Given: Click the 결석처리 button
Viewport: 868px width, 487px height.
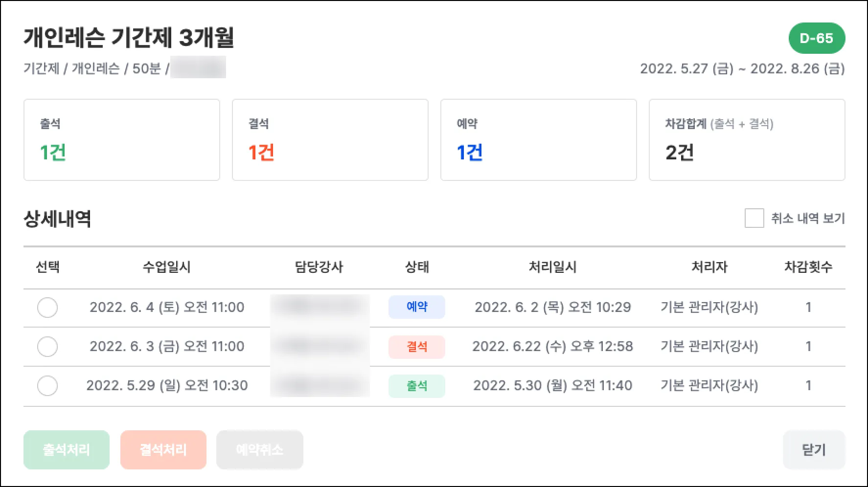Looking at the screenshot, I should [163, 450].
